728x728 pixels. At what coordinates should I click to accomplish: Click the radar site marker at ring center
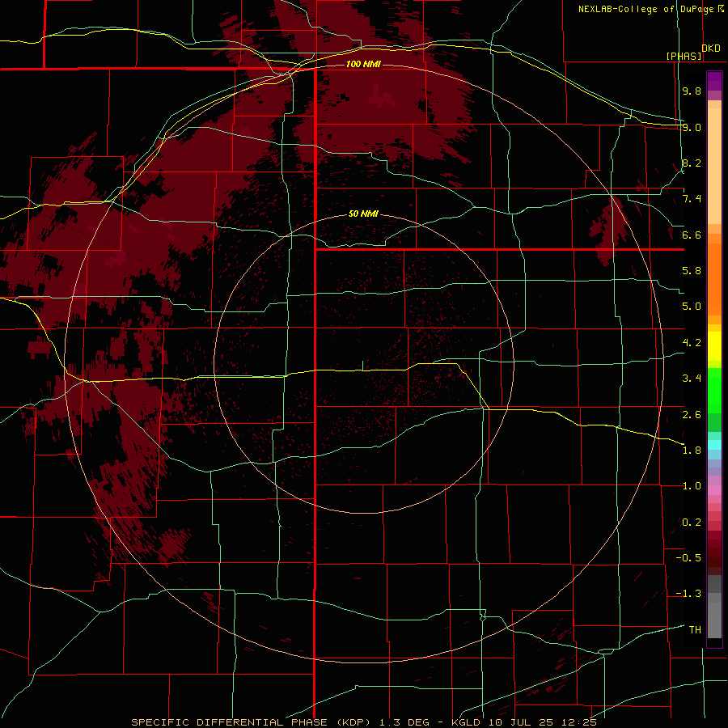(x=362, y=366)
